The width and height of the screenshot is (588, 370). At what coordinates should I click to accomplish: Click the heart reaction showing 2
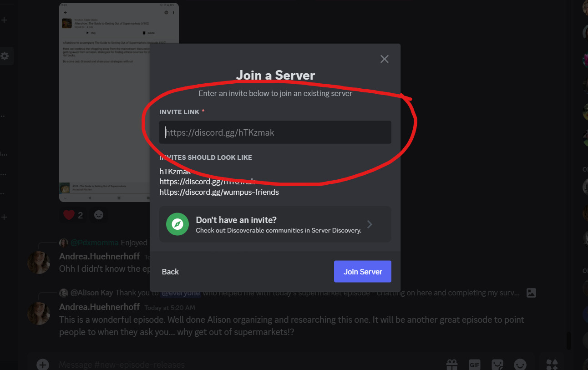click(74, 215)
